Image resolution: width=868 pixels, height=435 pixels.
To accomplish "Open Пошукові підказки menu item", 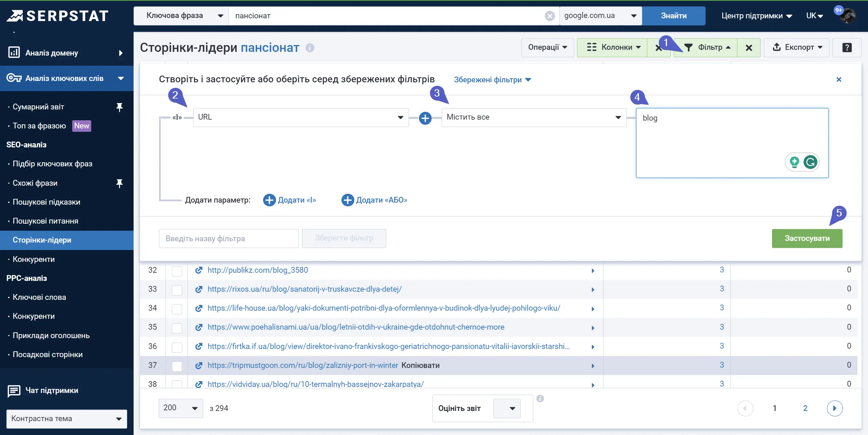I will pos(46,202).
